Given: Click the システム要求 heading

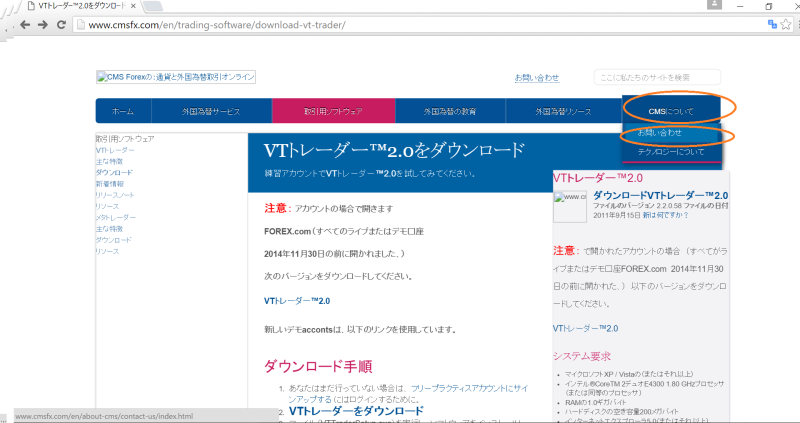Looking at the screenshot, I should pos(582,356).
